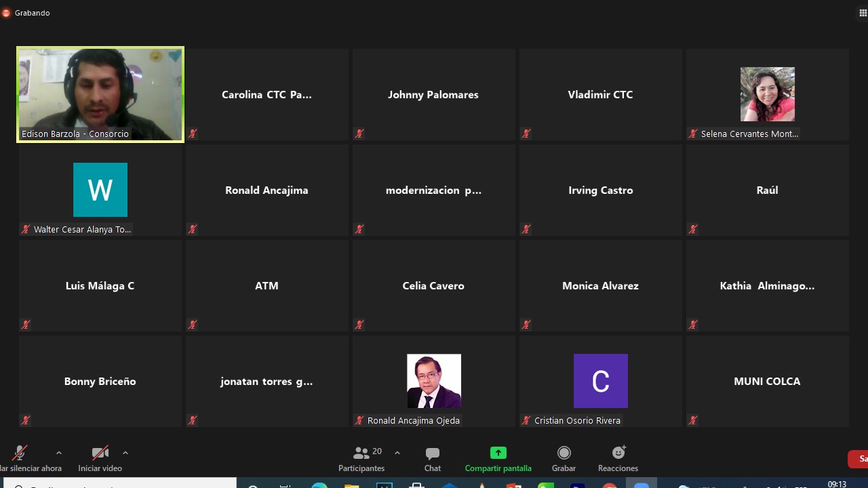Click the grid view icon at top right
This screenshot has height=488, width=868.
[x=863, y=13]
